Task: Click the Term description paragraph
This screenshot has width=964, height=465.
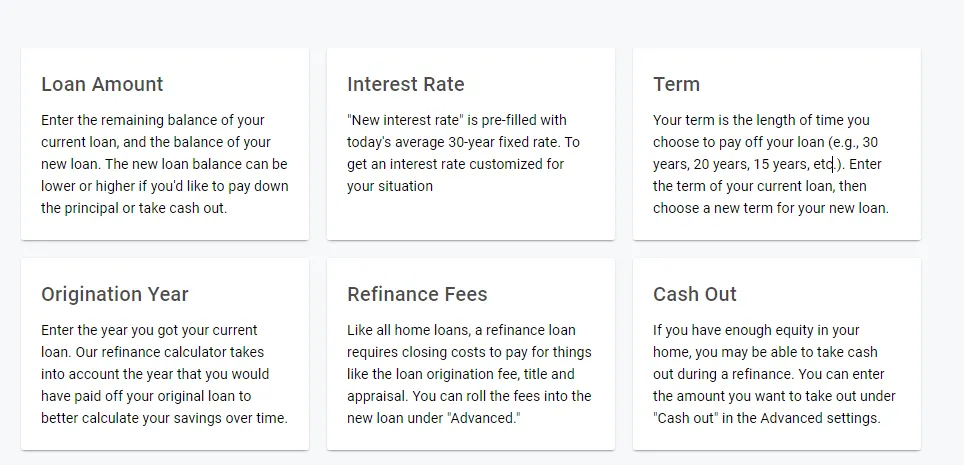Action: coord(770,164)
